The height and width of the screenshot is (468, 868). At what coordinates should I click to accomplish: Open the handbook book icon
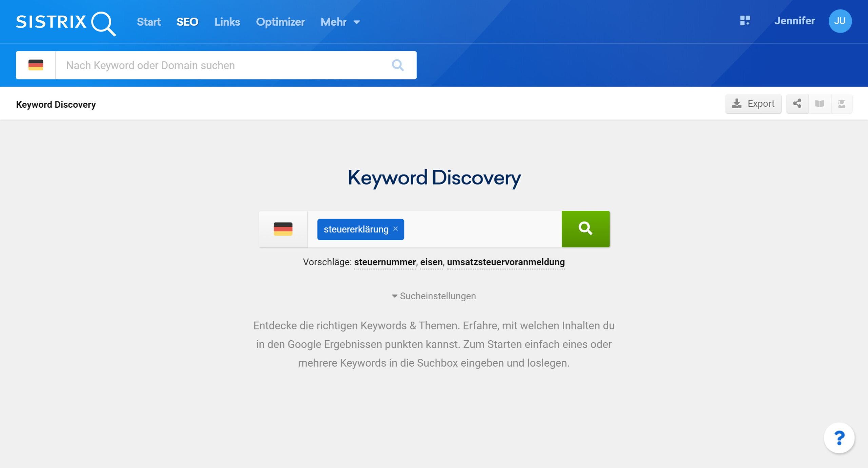tap(820, 104)
